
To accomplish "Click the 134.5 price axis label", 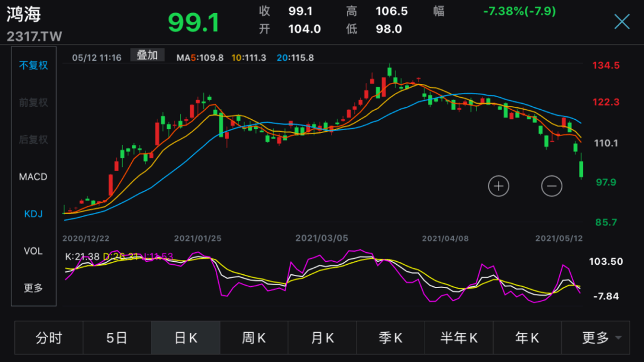I will [606, 66].
